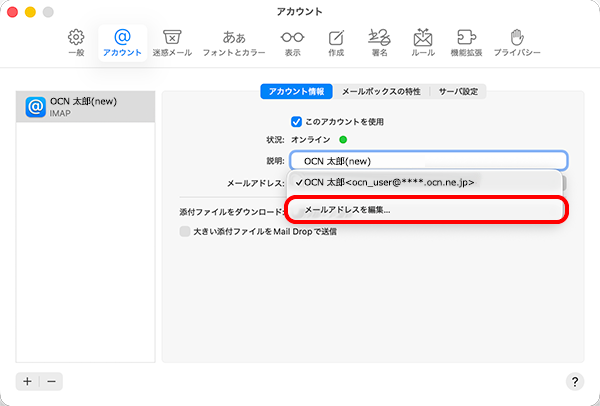This screenshot has width=600, height=406.
Task: Open the 作成 composing preferences
Action: pyautogui.click(x=336, y=41)
